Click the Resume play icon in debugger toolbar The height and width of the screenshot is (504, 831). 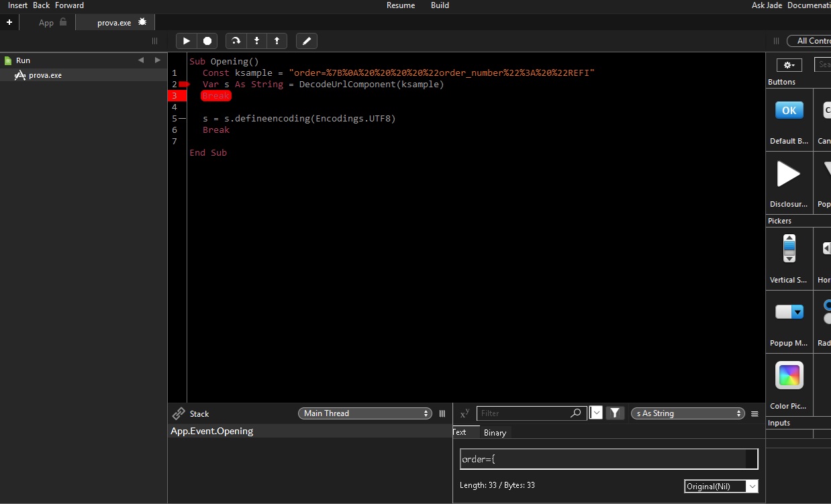click(187, 41)
